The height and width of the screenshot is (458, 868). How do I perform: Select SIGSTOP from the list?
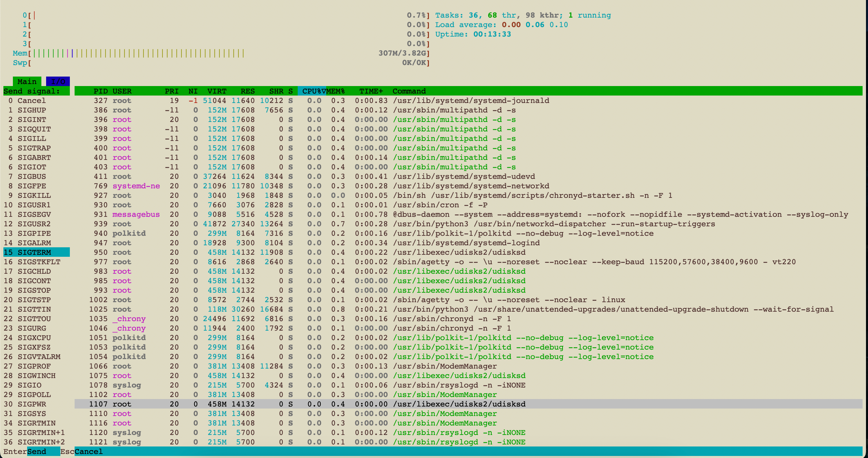click(x=37, y=290)
